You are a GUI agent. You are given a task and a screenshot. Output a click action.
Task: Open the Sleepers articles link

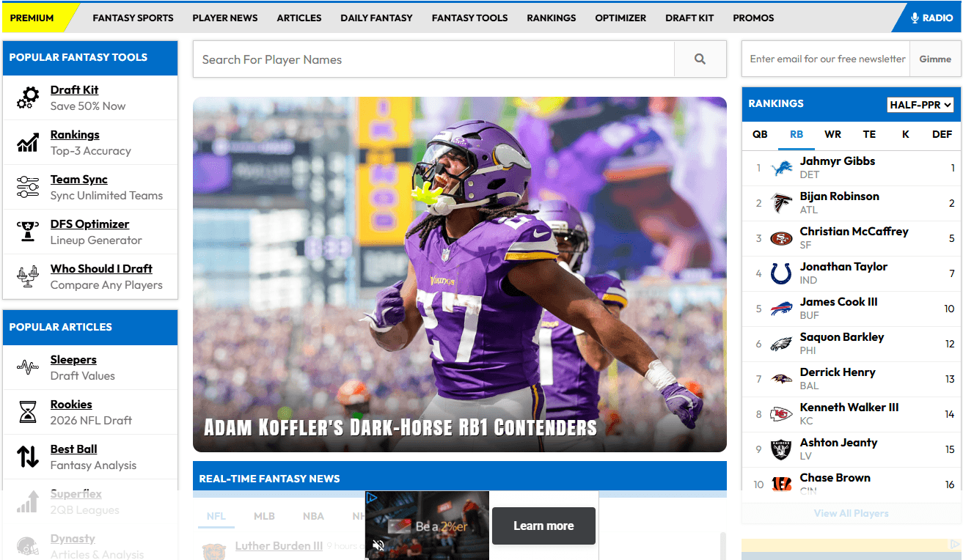[73, 359]
